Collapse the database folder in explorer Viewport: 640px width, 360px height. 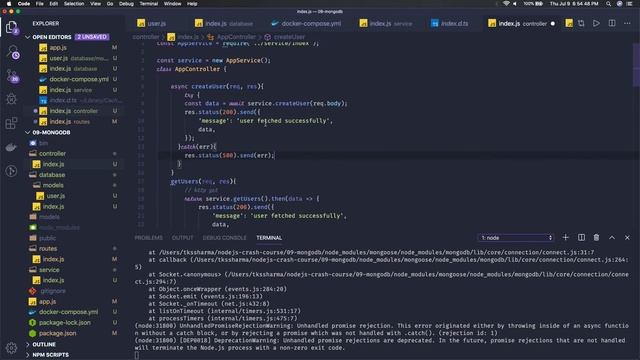[52, 175]
